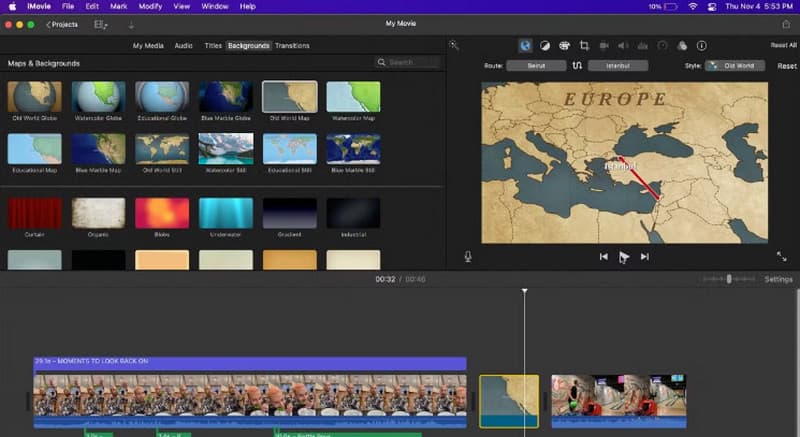Viewport: 800px width, 437px height.
Task: Open the color balance adjustment icon
Action: coord(545,46)
